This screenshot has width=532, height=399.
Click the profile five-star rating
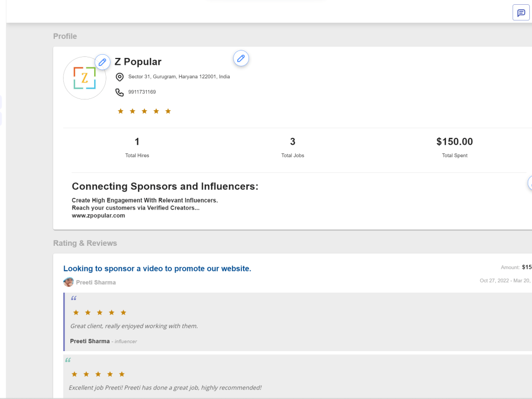pyautogui.click(x=144, y=111)
